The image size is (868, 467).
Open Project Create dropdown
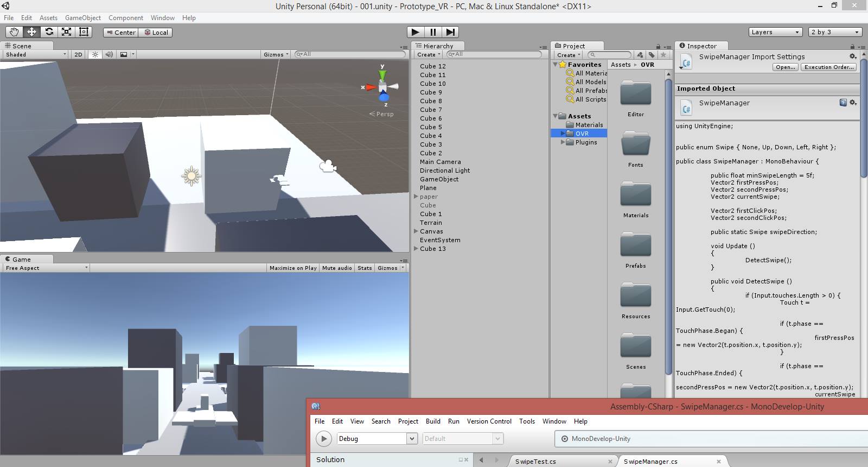(569, 55)
